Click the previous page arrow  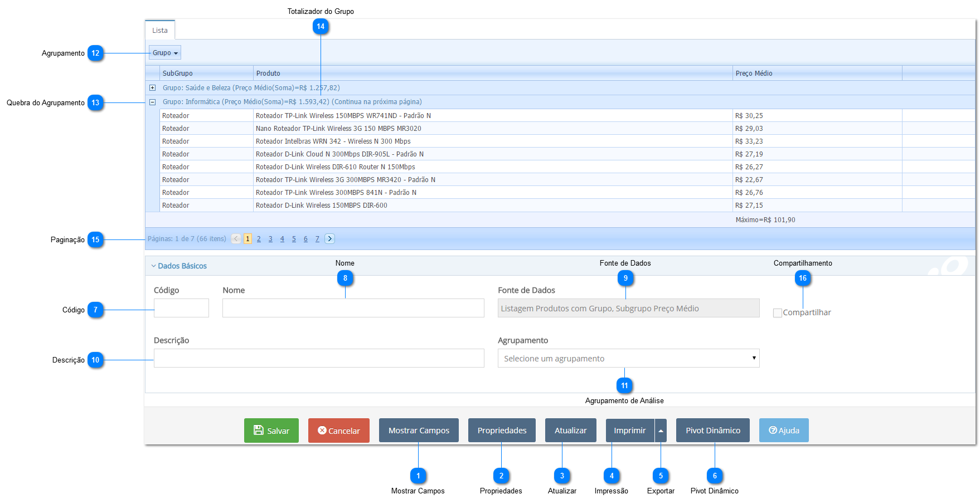point(236,239)
